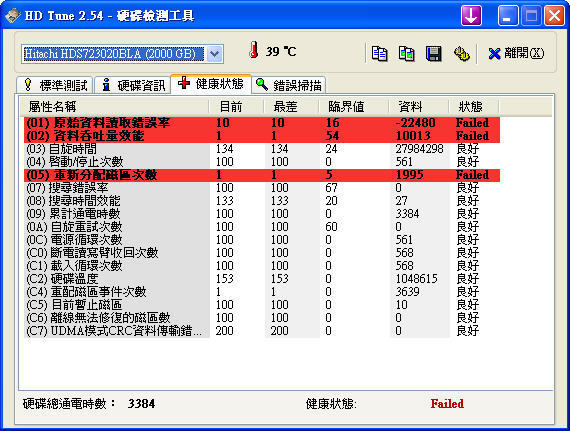Expand the Hitachi drive selection dropdown arrow
This screenshot has width=570, height=431.
pyautogui.click(x=214, y=54)
